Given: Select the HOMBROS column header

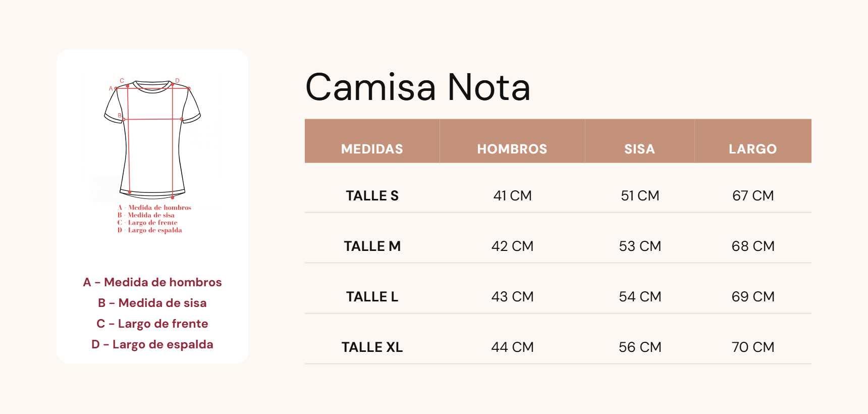Looking at the screenshot, I should [x=512, y=149].
